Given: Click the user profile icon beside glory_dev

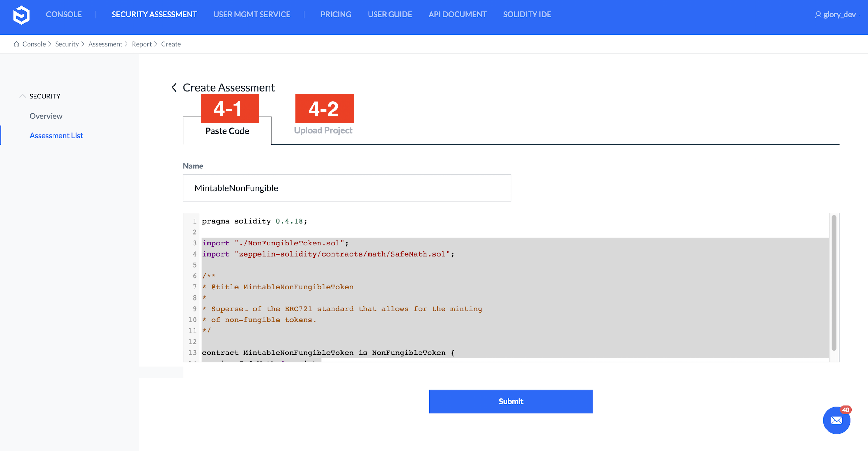Looking at the screenshot, I should 818,15.
